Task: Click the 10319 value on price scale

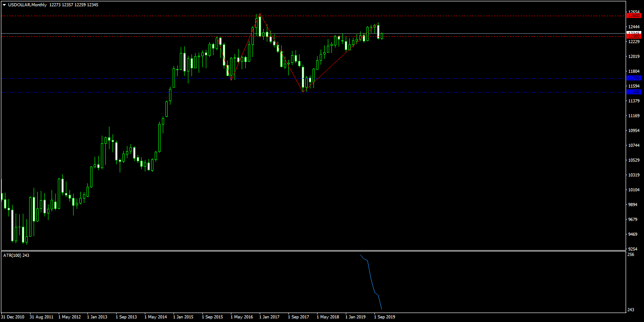Action: [634, 175]
